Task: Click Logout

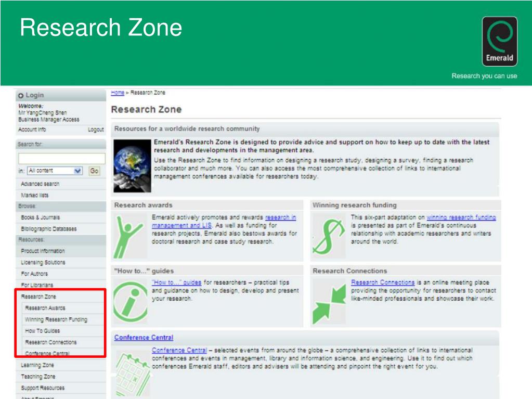Action: 96,130
